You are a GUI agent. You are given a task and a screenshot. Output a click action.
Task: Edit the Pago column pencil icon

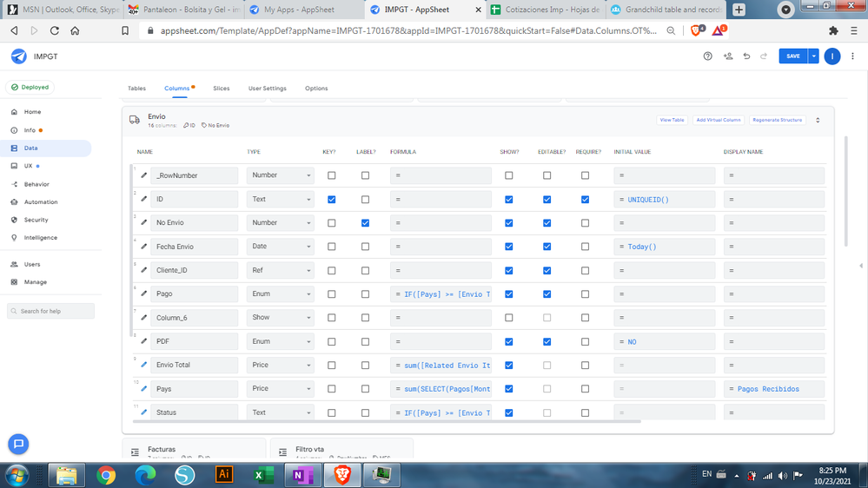(x=144, y=293)
